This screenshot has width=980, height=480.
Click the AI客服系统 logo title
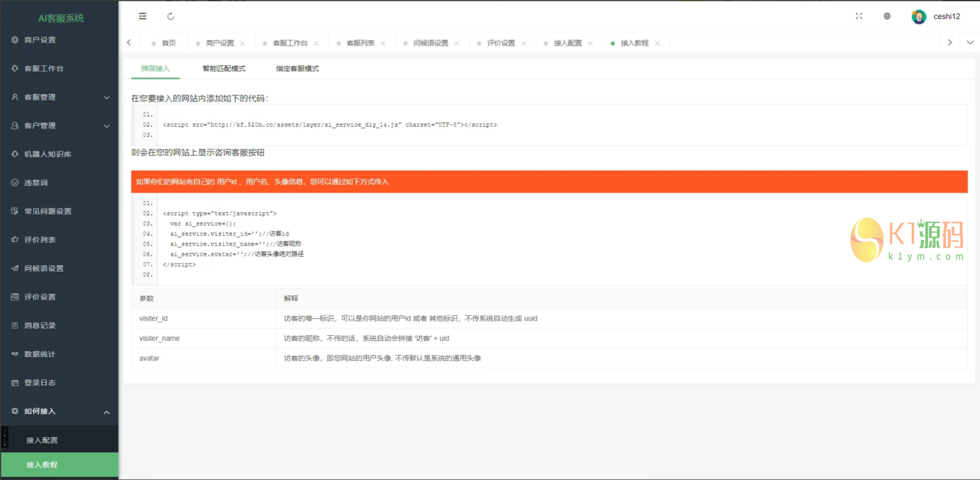coord(61,18)
